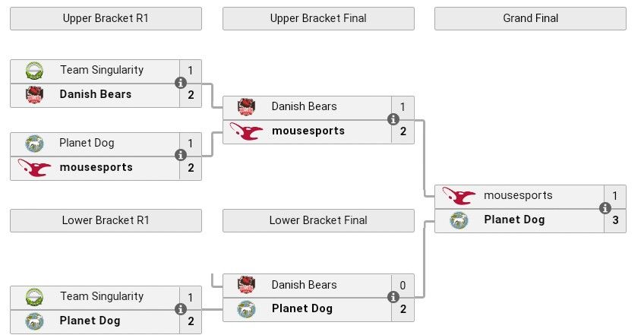Click the Grand Final column header
This screenshot has width=644, height=335.
click(530, 18)
